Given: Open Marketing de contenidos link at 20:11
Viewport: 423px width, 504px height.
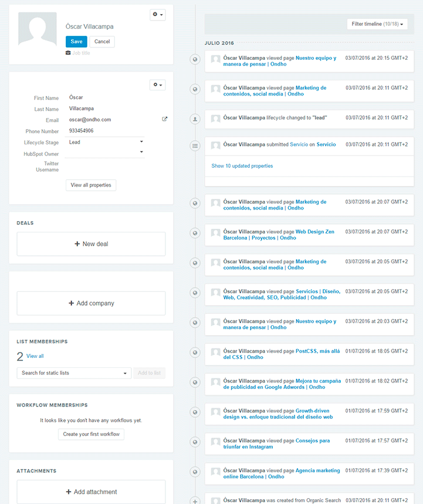Looking at the screenshot, I should [x=275, y=91].
